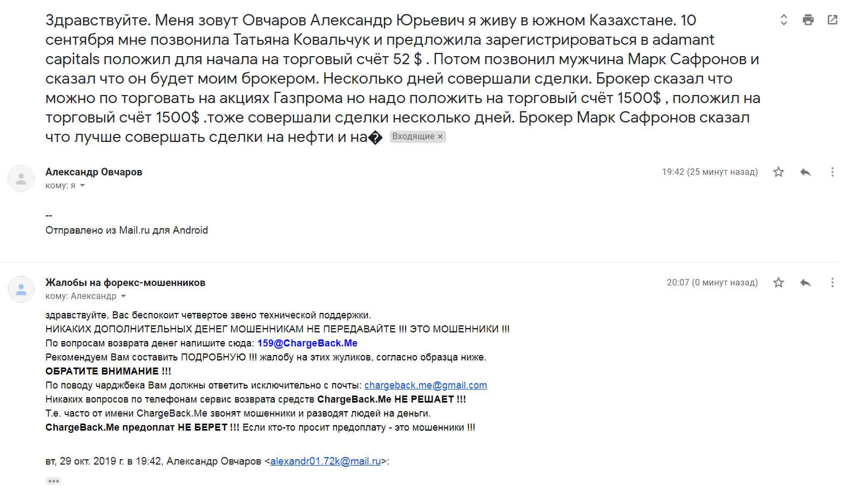Open the chargeback.me@gmail.com link
Image resolution: width=849 pixels, height=504 pixels.
pos(426,385)
